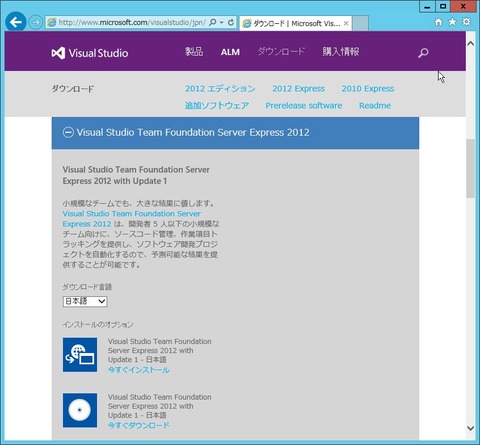The width and height of the screenshot is (480, 445).
Task: Open the 日本語 download language dropdown
Action: (x=85, y=301)
